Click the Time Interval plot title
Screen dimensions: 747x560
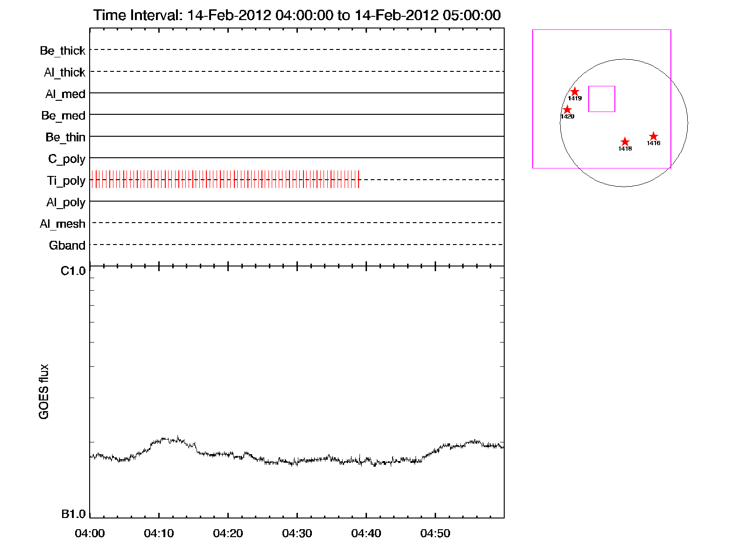coord(297,15)
